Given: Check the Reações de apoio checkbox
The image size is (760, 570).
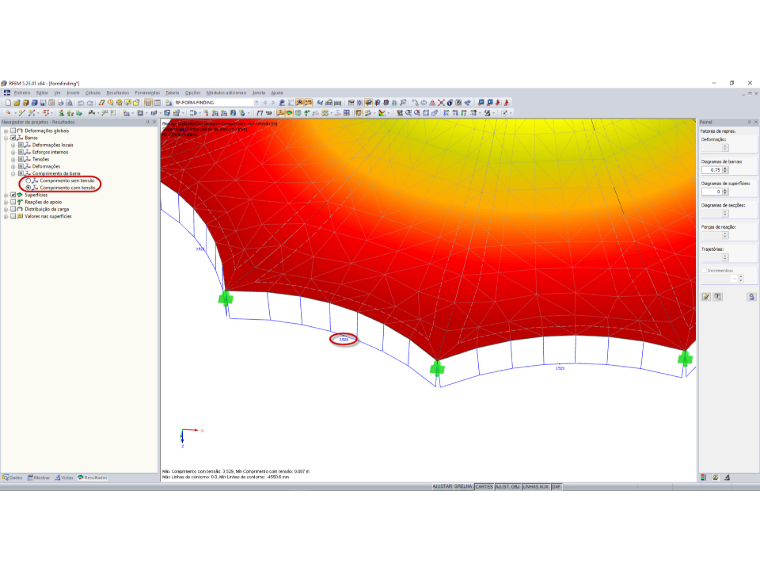Looking at the screenshot, I should point(13,202).
